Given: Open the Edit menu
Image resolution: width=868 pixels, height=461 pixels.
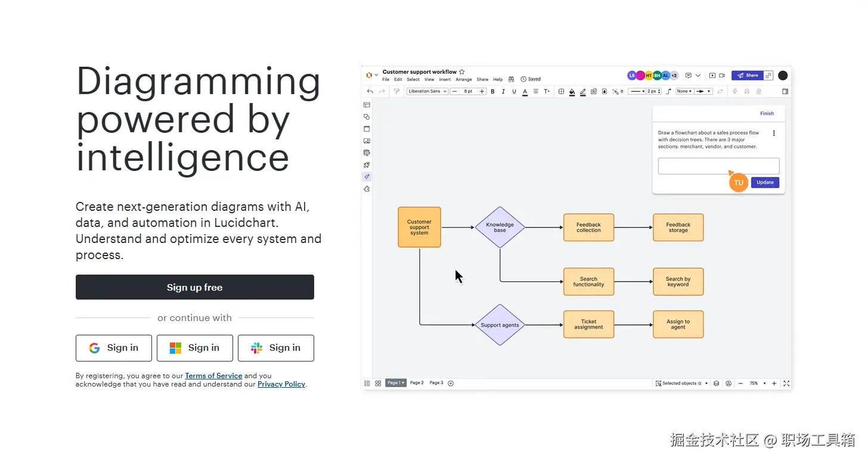Looking at the screenshot, I should [398, 79].
